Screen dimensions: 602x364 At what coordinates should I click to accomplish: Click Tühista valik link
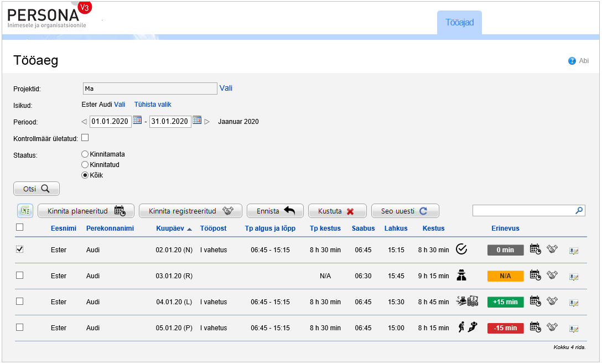pyautogui.click(x=153, y=105)
